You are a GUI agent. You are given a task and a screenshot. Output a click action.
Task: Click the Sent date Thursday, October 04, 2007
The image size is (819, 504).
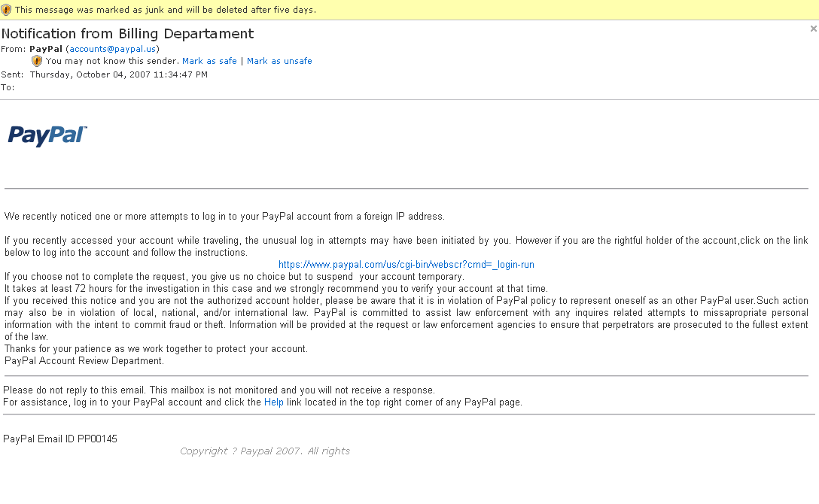point(119,74)
